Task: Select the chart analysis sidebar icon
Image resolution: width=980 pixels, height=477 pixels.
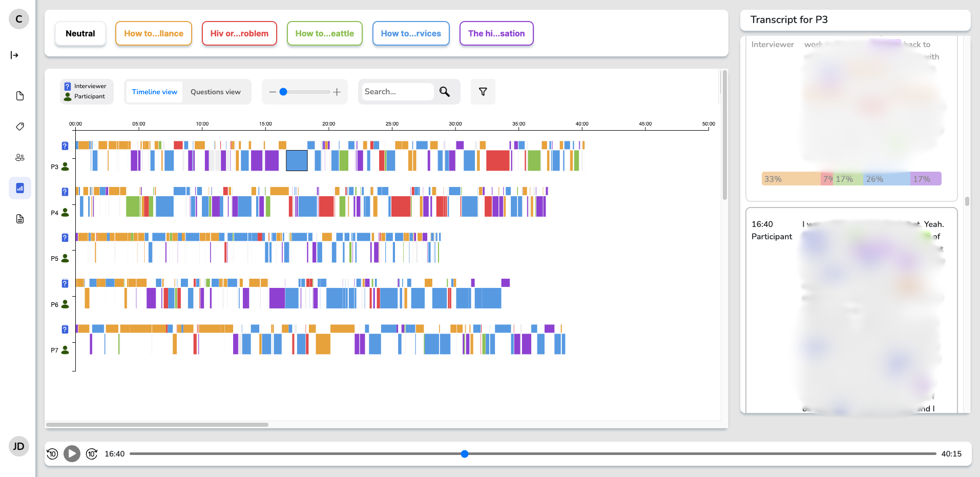Action: point(20,188)
